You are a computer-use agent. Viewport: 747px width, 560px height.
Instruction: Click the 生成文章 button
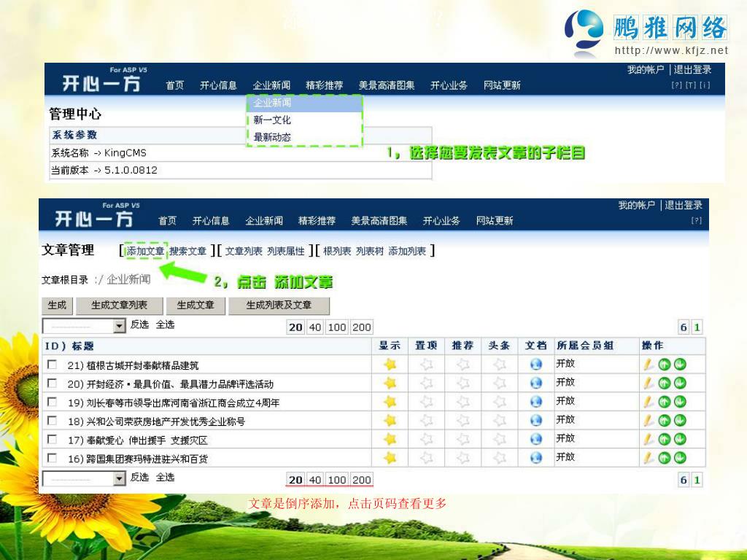(196, 306)
